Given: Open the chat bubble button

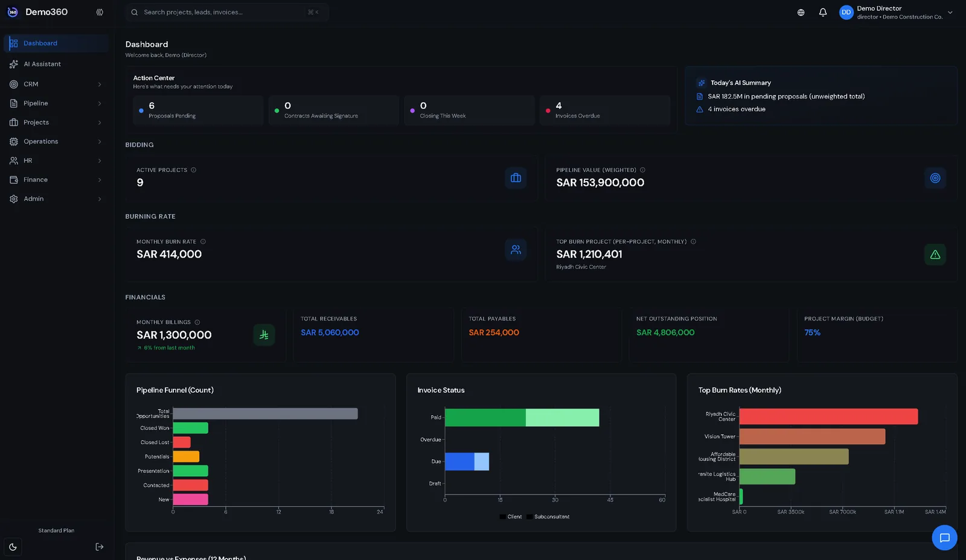Looking at the screenshot, I should point(944,538).
